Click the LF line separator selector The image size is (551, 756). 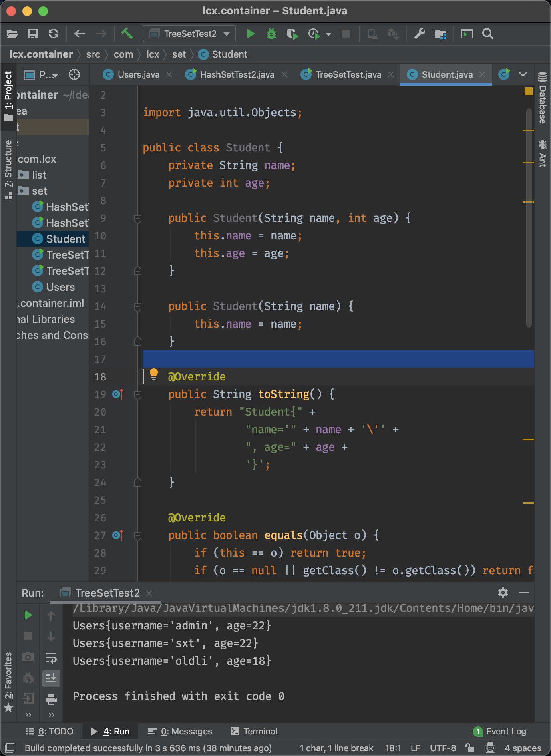click(415, 748)
